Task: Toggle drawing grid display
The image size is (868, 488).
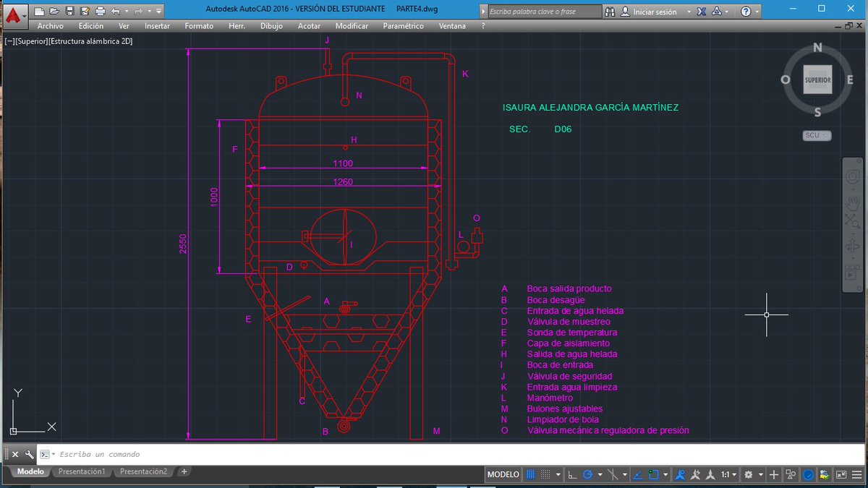Action: (x=530, y=474)
